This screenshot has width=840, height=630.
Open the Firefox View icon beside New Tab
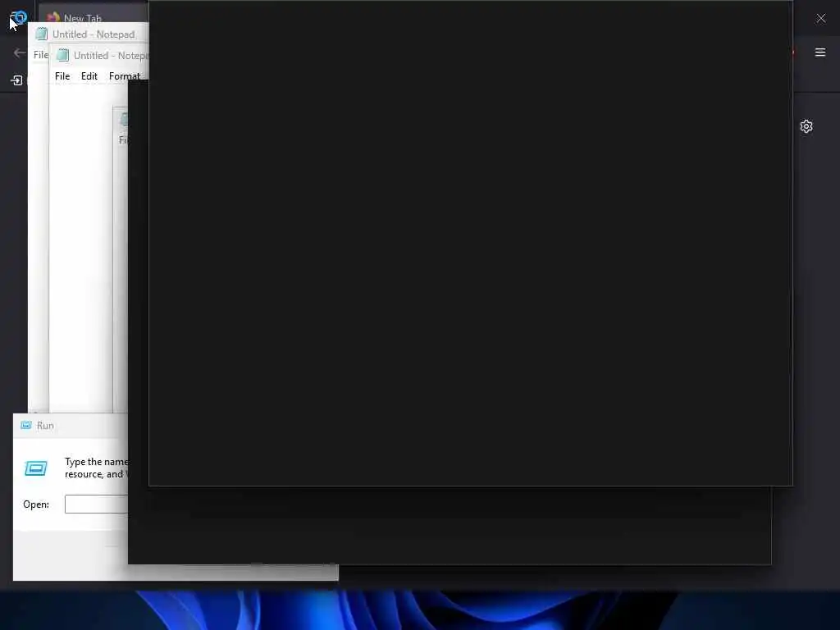[x=18, y=18]
